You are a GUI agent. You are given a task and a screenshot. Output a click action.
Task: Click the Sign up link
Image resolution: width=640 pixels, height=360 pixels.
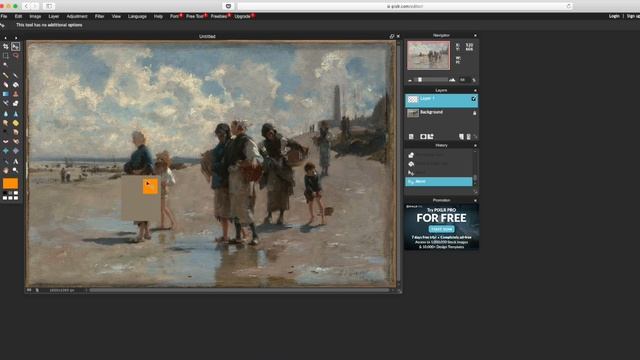tap(633, 16)
